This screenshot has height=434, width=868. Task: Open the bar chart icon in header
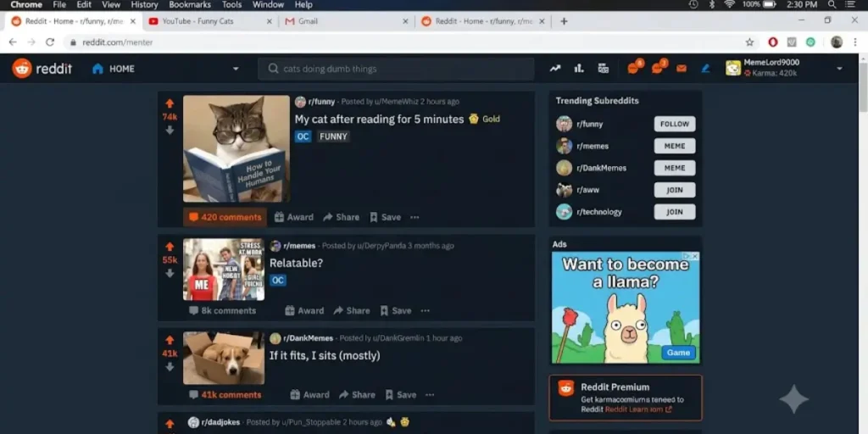579,69
